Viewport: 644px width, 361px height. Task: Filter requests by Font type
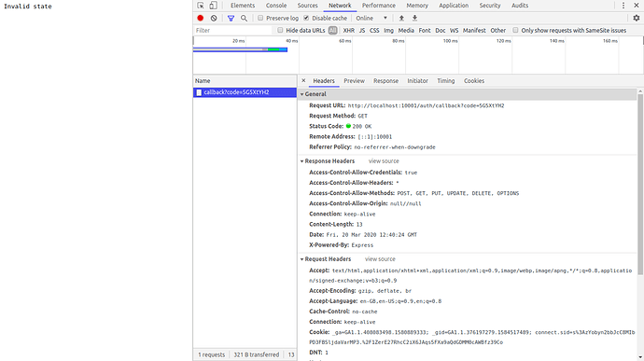[x=425, y=31]
